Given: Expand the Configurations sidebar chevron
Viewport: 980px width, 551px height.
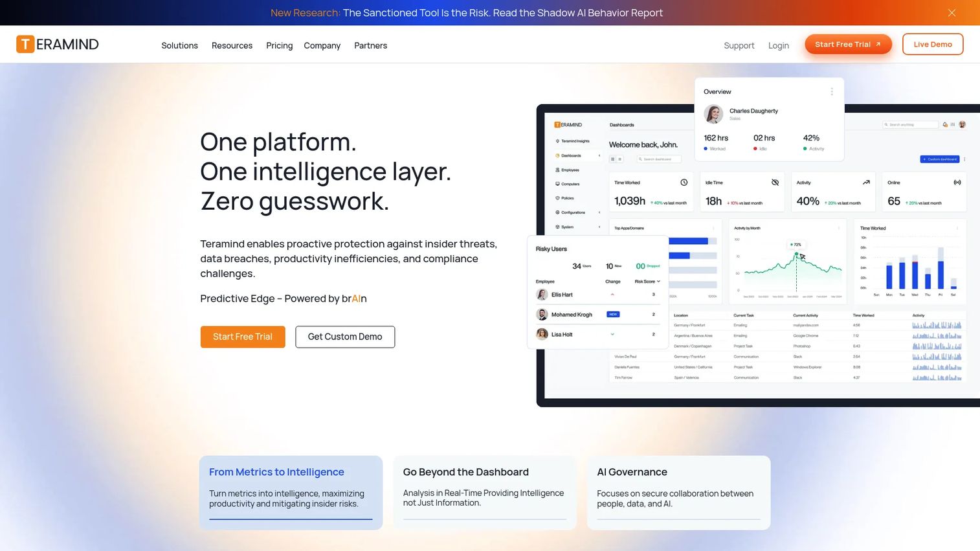Looking at the screenshot, I should click(x=599, y=212).
